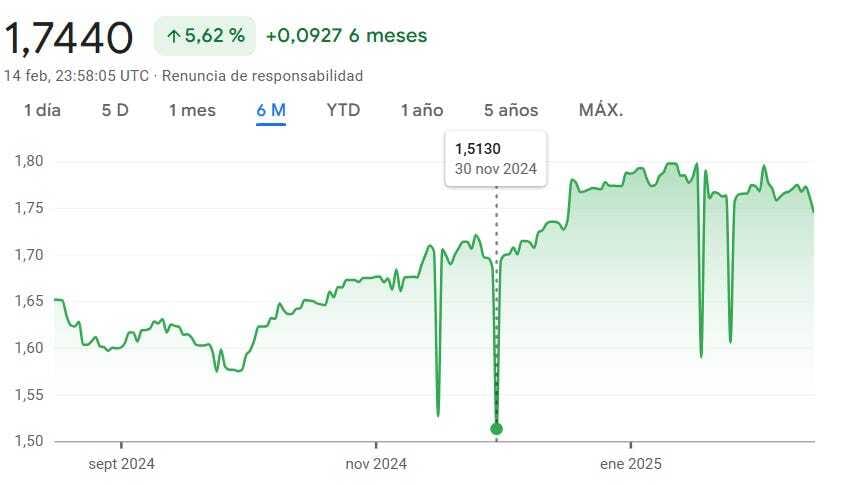Switch to the YTD range tab

coord(343,110)
